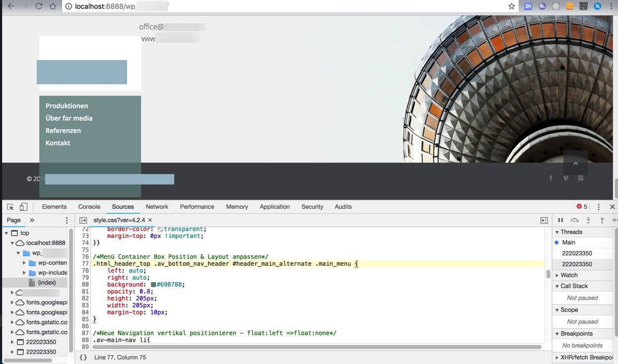Step over next function call
Viewport: 618px width, 364px height.
point(574,220)
